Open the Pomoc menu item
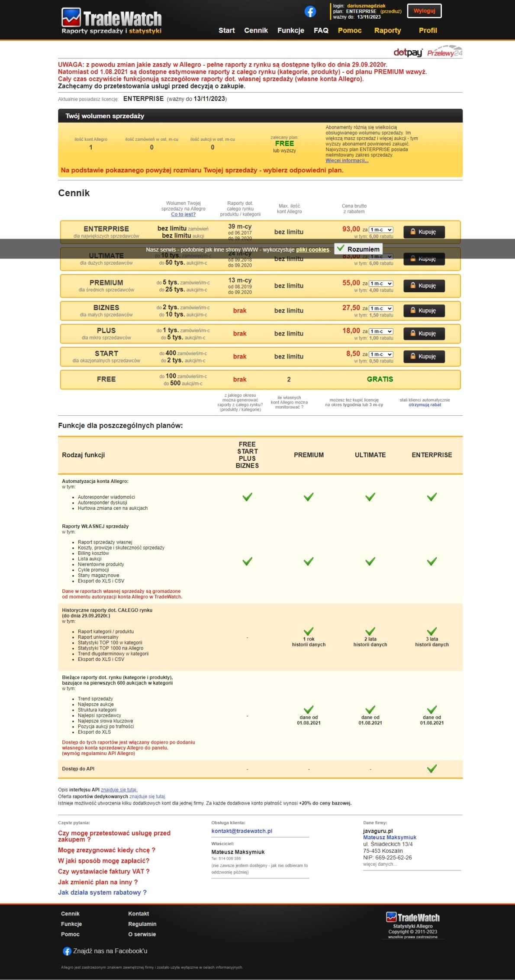Viewport: 515px width, 980px height. click(x=350, y=30)
